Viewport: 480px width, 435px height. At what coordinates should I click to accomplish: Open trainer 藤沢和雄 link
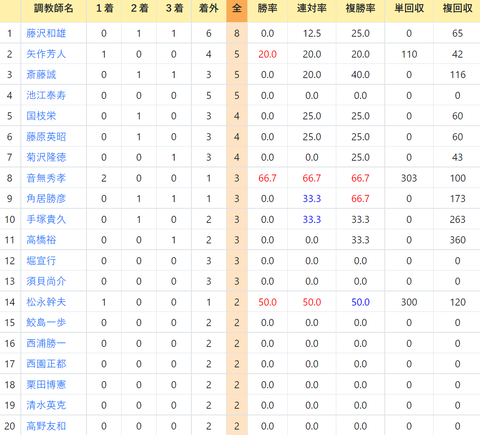point(46,33)
